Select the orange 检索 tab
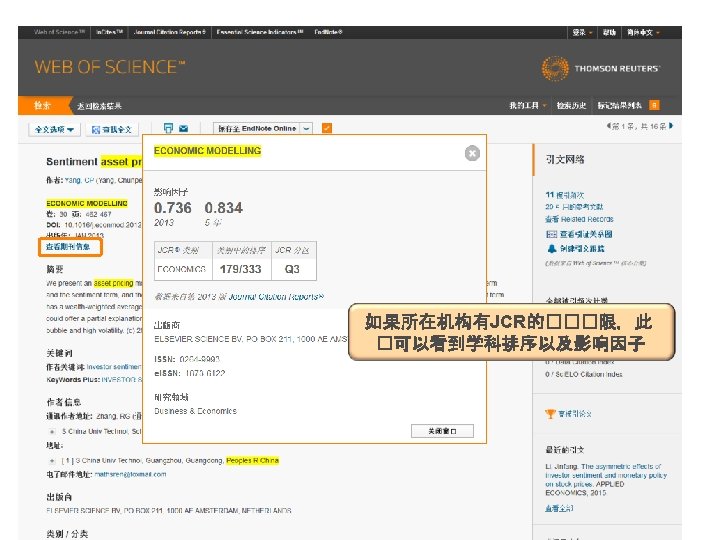The height and width of the screenshot is (540, 720). pos(43,106)
